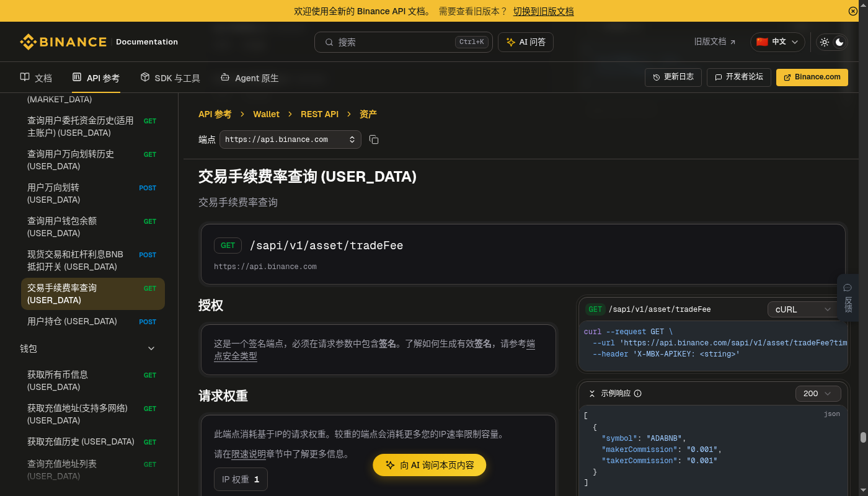Click Agent 原生 robot icon
The height and width of the screenshot is (496, 868).
point(225,77)
